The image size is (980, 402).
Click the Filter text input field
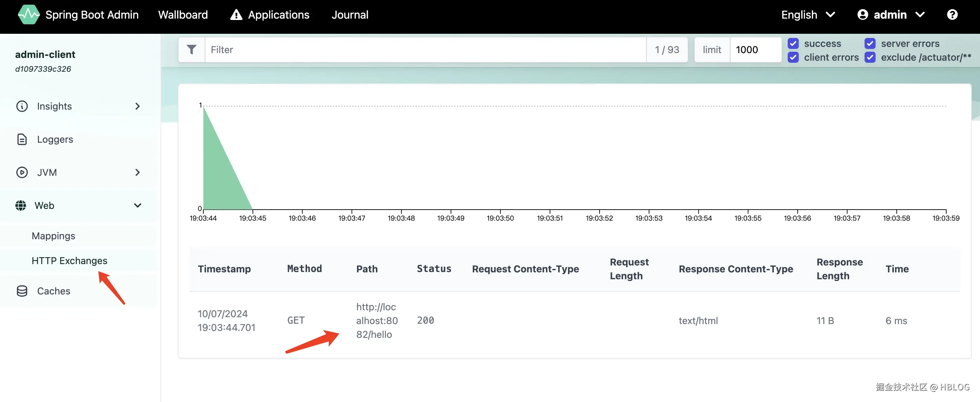coord(425,50)
